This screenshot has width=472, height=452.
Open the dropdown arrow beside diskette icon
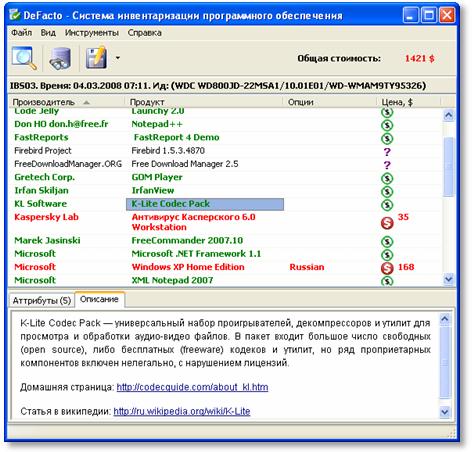coord(117,58)
